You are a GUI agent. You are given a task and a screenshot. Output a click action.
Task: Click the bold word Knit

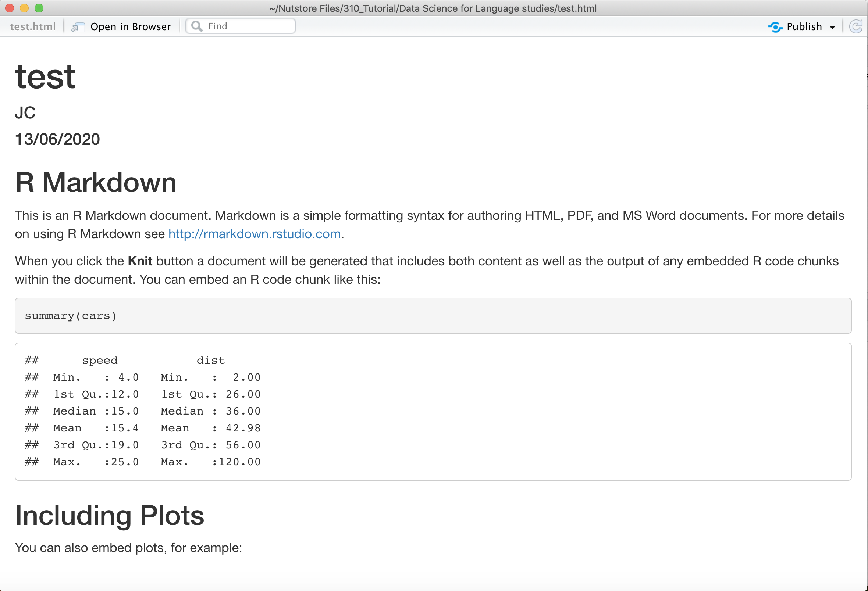pos(140,261)
